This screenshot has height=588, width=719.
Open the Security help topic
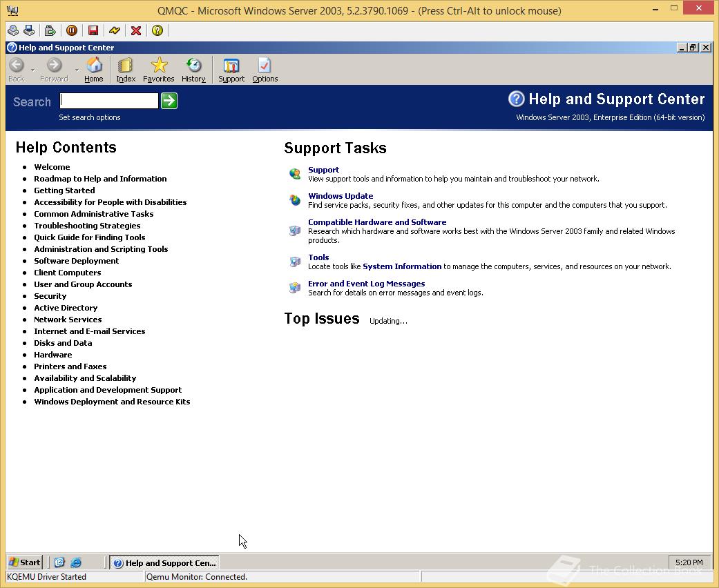point(50,296)
